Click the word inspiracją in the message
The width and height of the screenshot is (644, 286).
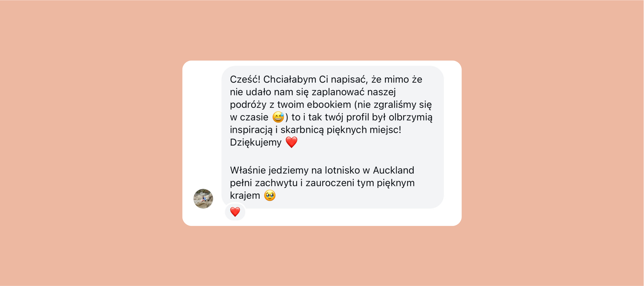251,130
